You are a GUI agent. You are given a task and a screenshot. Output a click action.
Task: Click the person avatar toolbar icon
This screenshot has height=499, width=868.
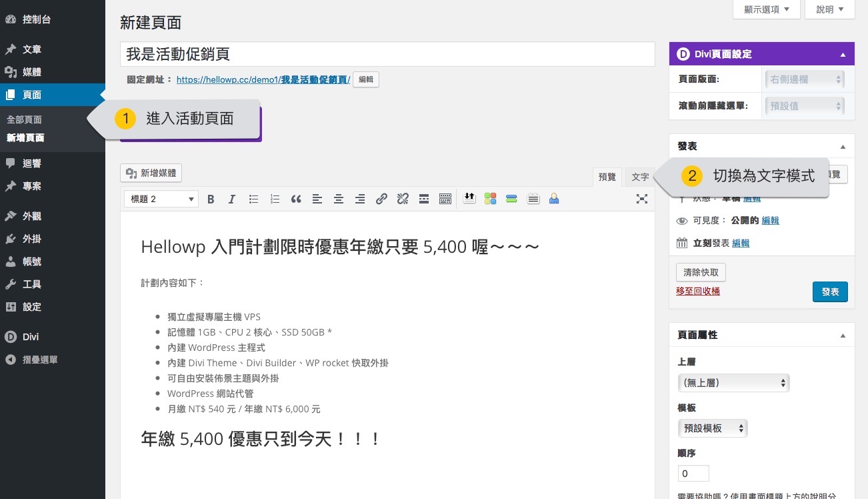click(x=554, y=199)
